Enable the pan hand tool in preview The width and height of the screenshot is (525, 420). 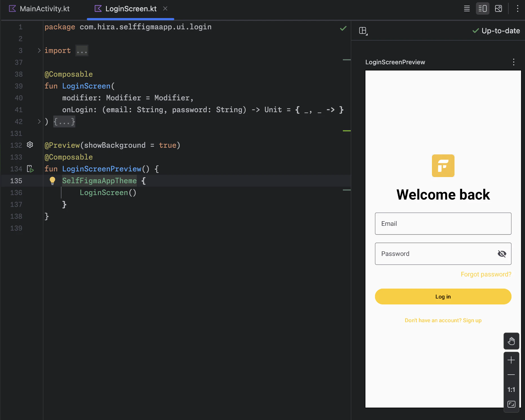(x=511, y=341)
